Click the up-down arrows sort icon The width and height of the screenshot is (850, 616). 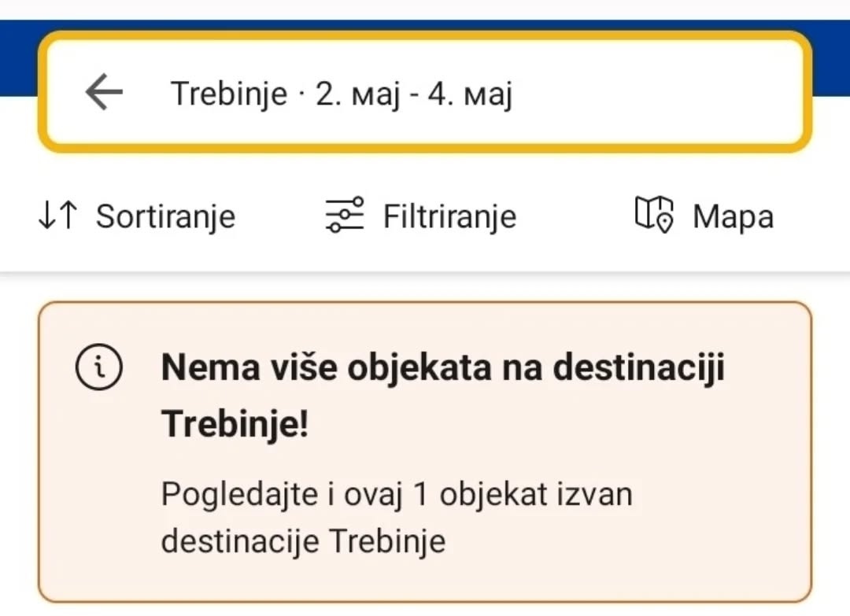[58, 216]
